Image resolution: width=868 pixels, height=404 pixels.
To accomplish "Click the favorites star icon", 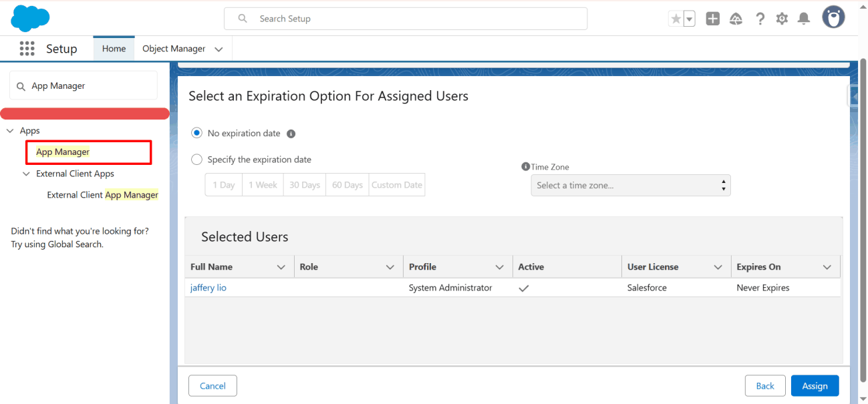I will point(676,19).
